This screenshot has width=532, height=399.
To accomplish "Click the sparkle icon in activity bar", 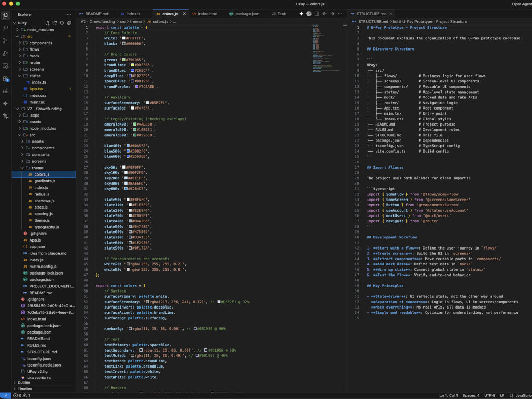I will coord(5,104).
